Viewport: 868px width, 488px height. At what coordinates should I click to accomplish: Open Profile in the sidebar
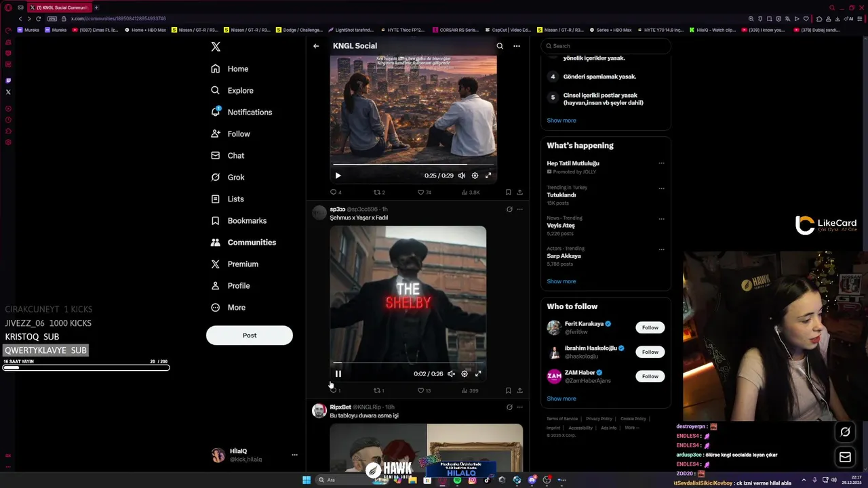coord(231,285)
